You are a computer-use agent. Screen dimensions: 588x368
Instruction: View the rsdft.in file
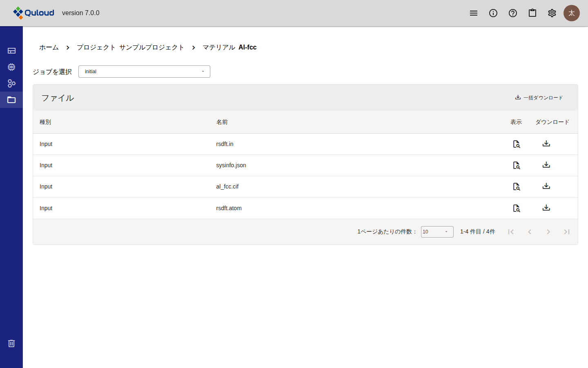point(517,144)
